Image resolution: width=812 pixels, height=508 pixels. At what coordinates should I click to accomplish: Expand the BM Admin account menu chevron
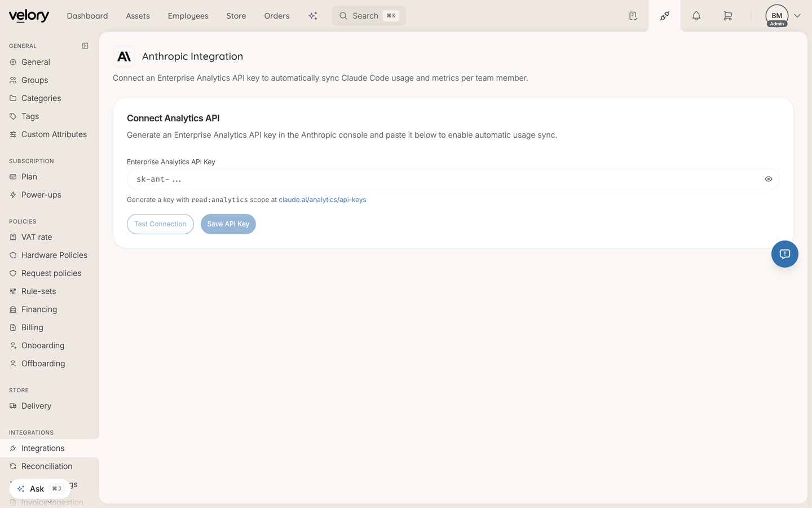click(797, 16)
